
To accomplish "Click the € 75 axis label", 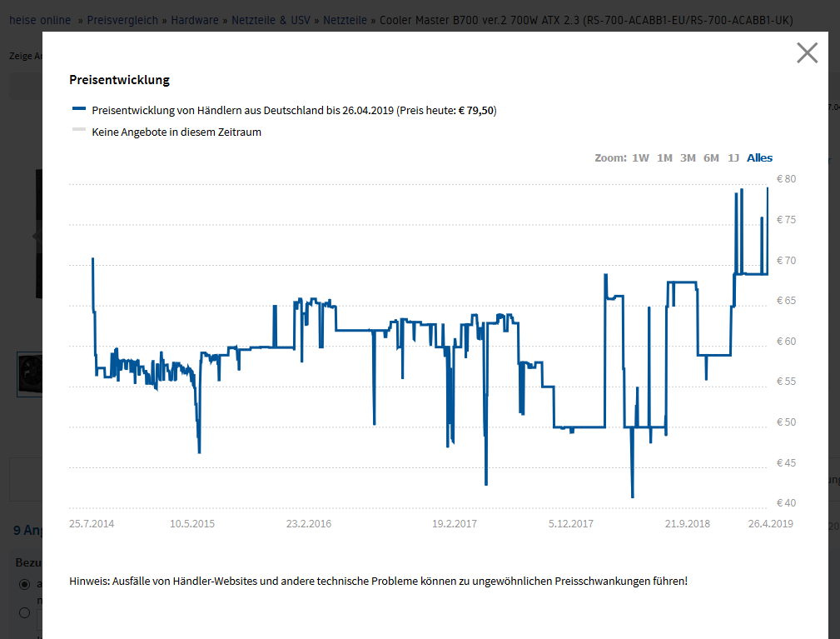I will (x=786, y=220).
